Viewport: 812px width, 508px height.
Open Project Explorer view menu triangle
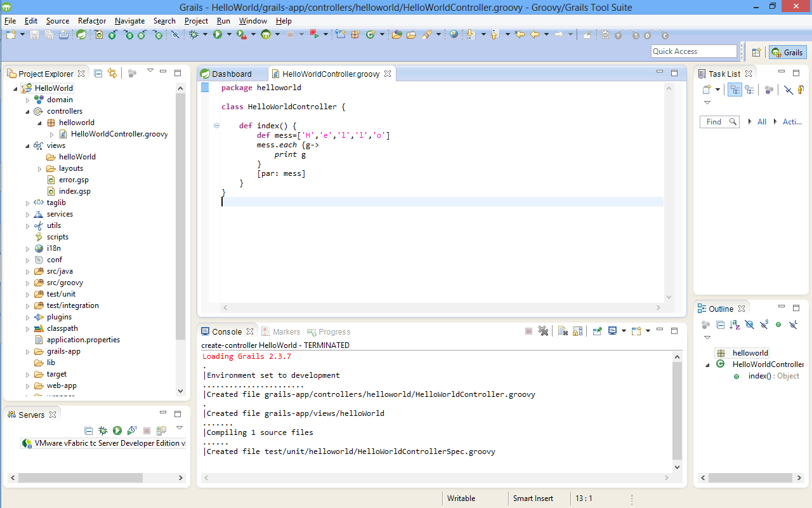tap(150, 71)
